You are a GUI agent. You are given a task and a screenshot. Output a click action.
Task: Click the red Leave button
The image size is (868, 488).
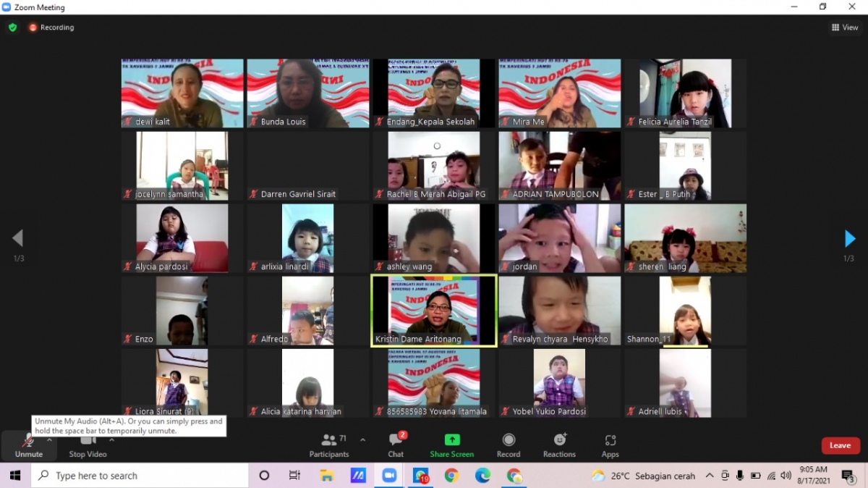point(840,445)
